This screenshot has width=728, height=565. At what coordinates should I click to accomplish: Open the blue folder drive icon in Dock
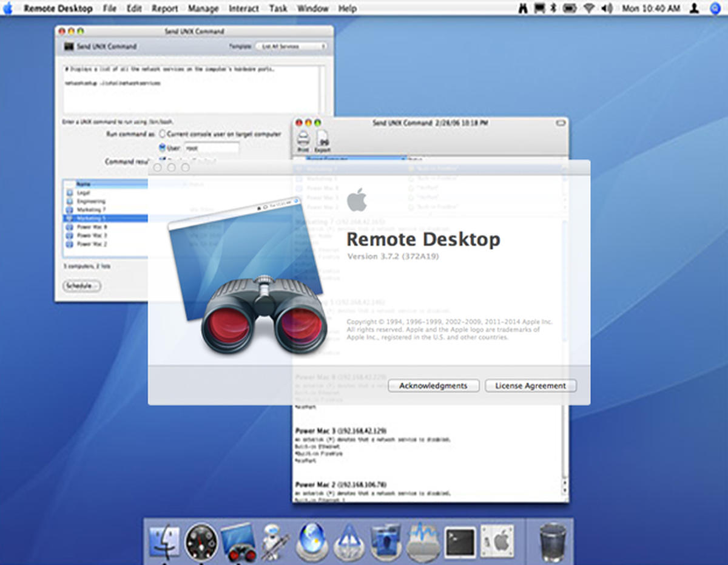pyautogui.click(x=386, y=541)
